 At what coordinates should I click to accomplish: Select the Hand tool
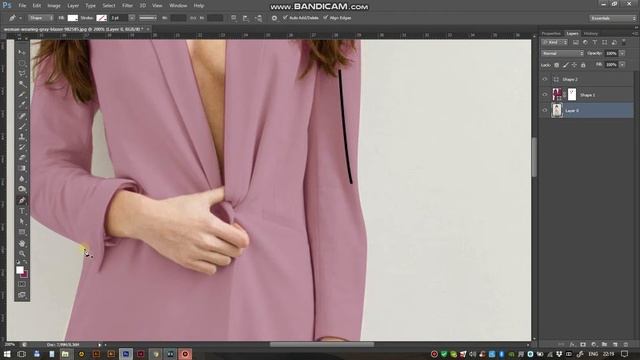pyautogui.click(x=22, y=243)
